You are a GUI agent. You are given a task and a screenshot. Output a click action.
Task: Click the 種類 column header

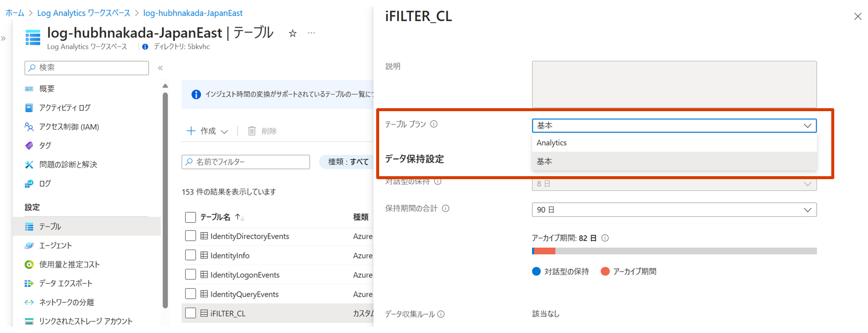click(x=361, y=217)
